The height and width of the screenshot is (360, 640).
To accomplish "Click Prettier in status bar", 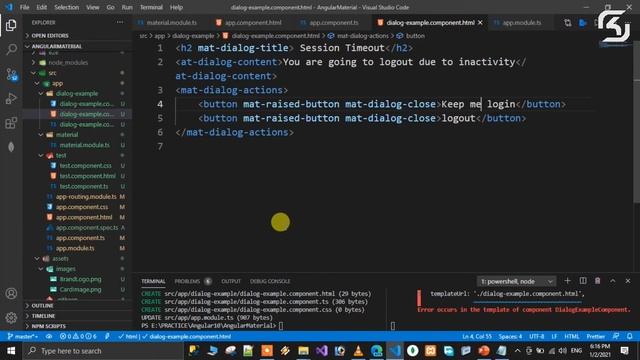I will coord(596,336).
